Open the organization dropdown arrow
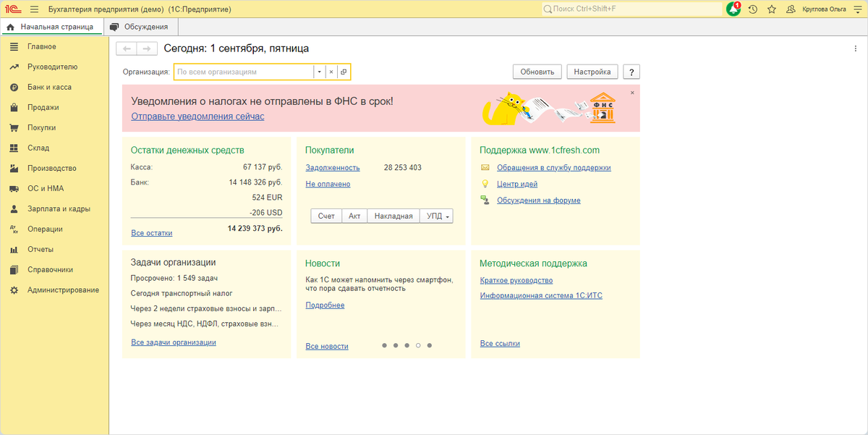The height and width of the screenshot is (435, 868). (319, 72)
